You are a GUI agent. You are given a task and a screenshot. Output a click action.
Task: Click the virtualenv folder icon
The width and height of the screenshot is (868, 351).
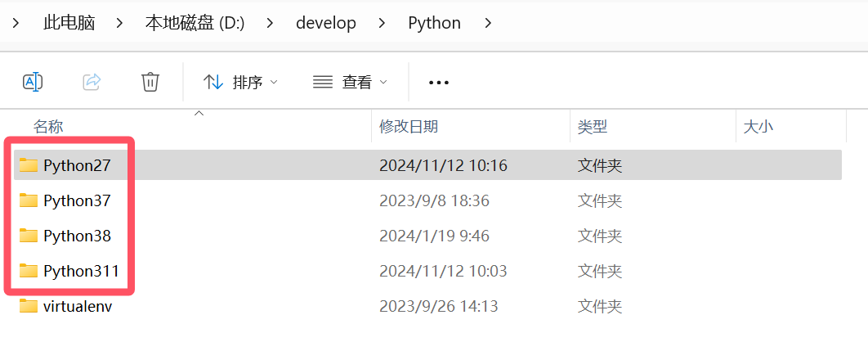tap(29, 305)
